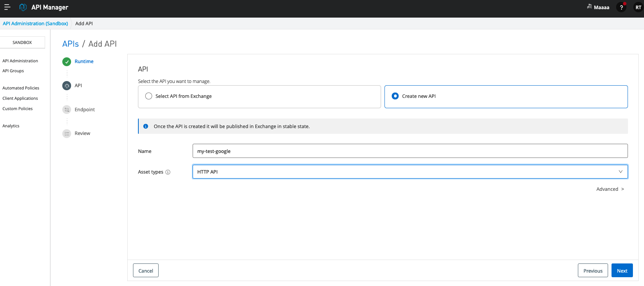644x286 pixels.
Task: Select the 'Select API from Exchange' radio option
Action: coord(149,96)
